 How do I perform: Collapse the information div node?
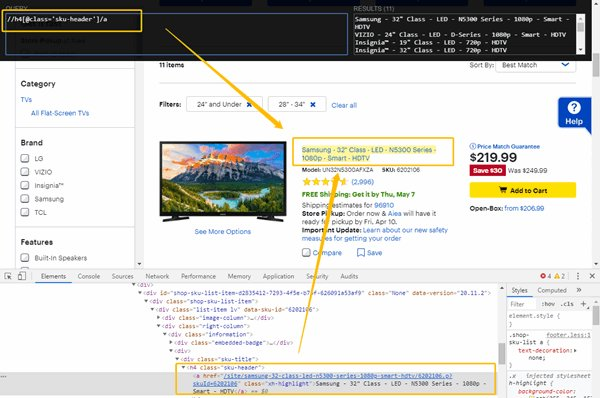pos(165,334)
